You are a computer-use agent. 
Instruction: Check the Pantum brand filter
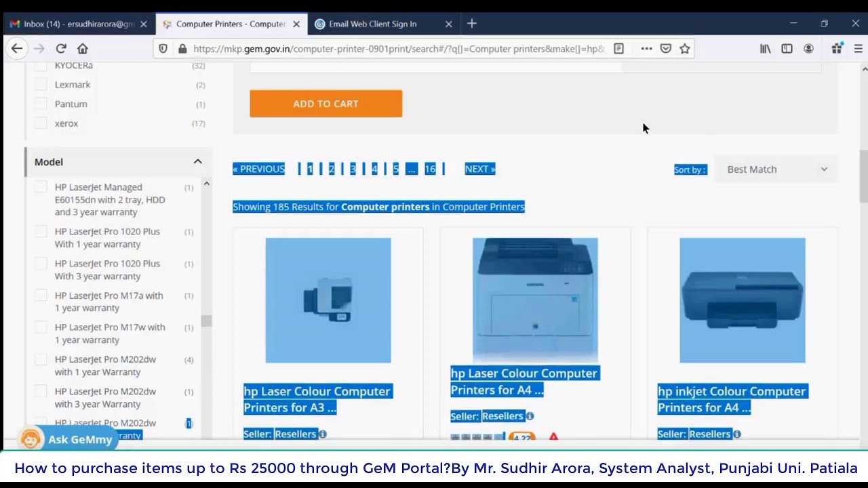pyautogui.click(x=41, y=104)
